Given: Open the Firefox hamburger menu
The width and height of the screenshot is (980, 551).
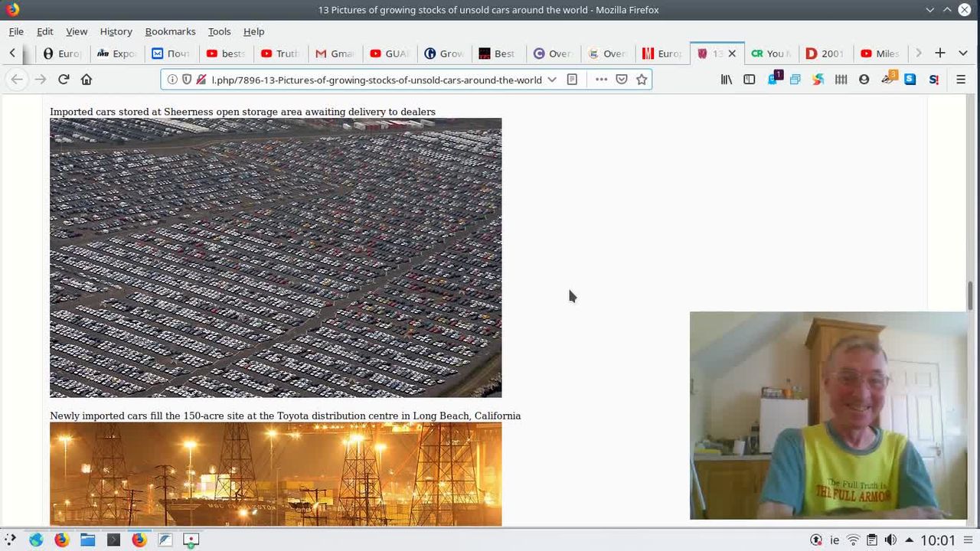Looking at the screenshot, I should [961, 80].
